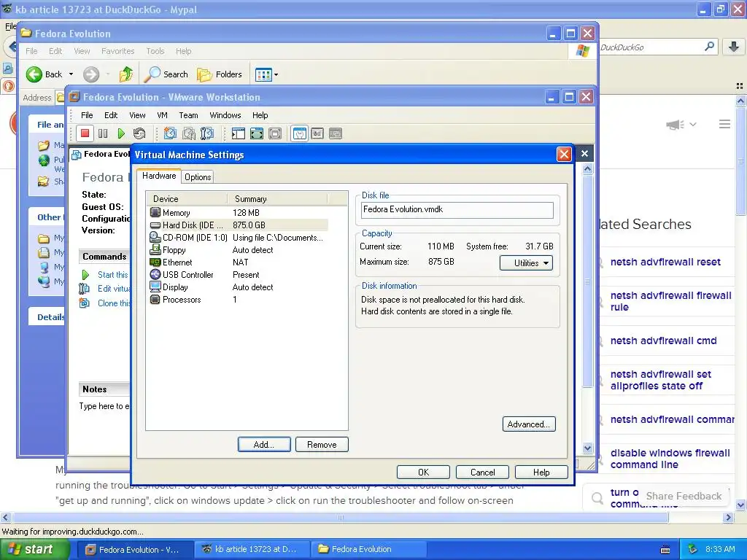Select the Floppy device row
Screen dimensions: 747x560
(239, 250)
